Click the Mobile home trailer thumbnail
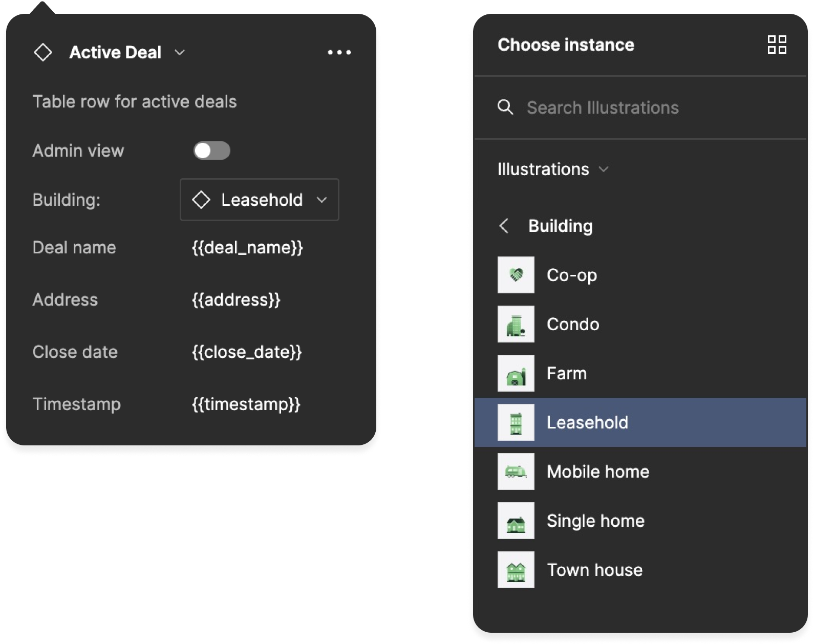The width and height of the screenshot is (814, 644). [x=516, y=471]
